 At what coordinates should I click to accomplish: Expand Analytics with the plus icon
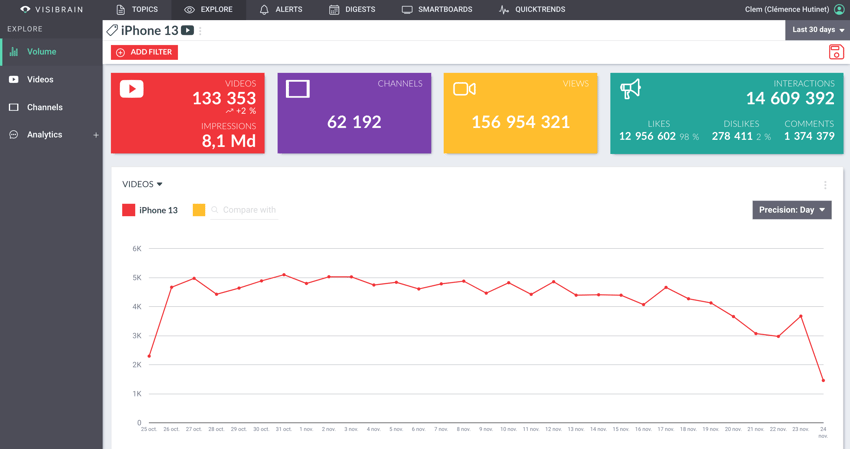pos(96,135)
